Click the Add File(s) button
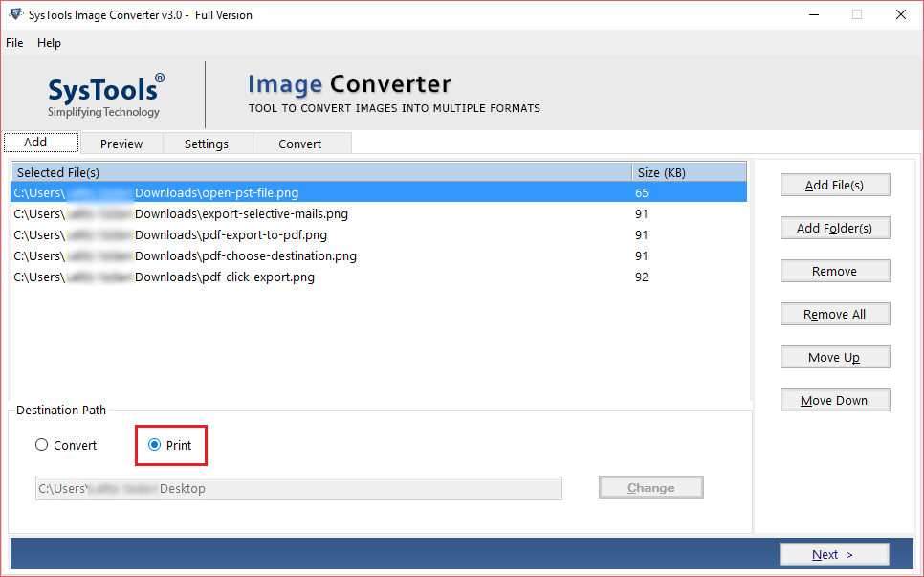Image resolution: width=924 pixels, height=577 pixels. tap(835, 185)
